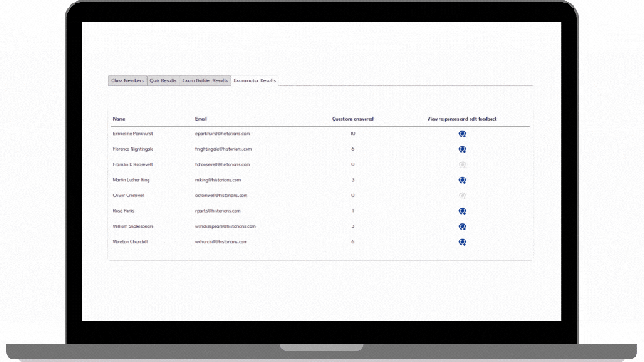
Task: Click email epankhurst@historians.com
Action: [222, 134]
